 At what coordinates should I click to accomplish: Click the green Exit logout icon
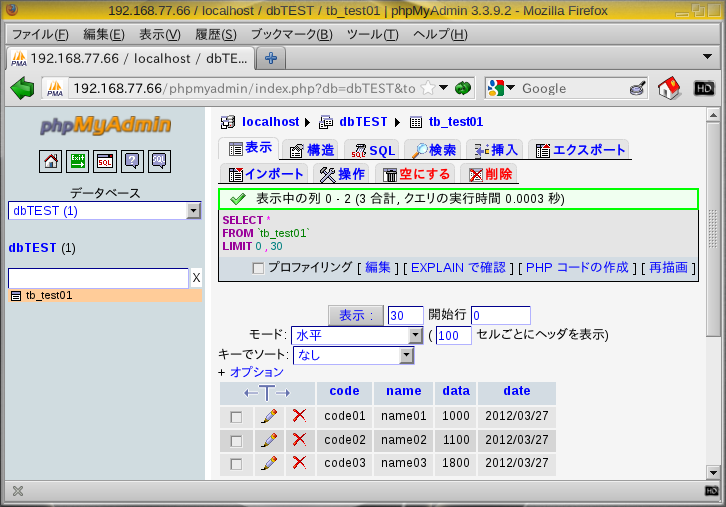coord(77,162)
